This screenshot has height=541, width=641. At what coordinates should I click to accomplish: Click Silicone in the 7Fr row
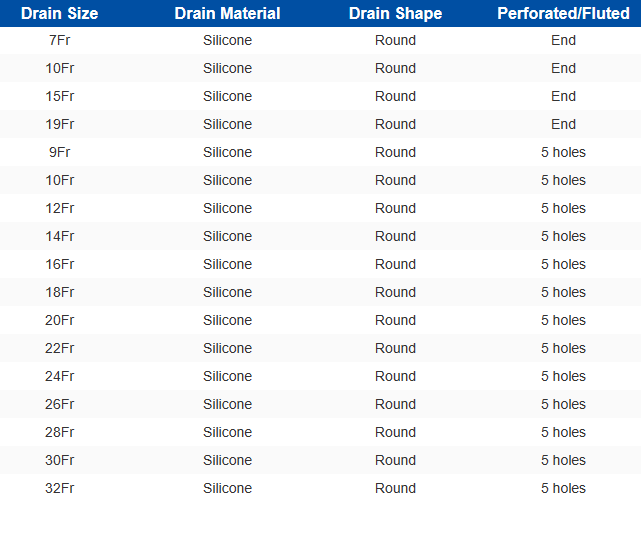click(x=227, y=40)
